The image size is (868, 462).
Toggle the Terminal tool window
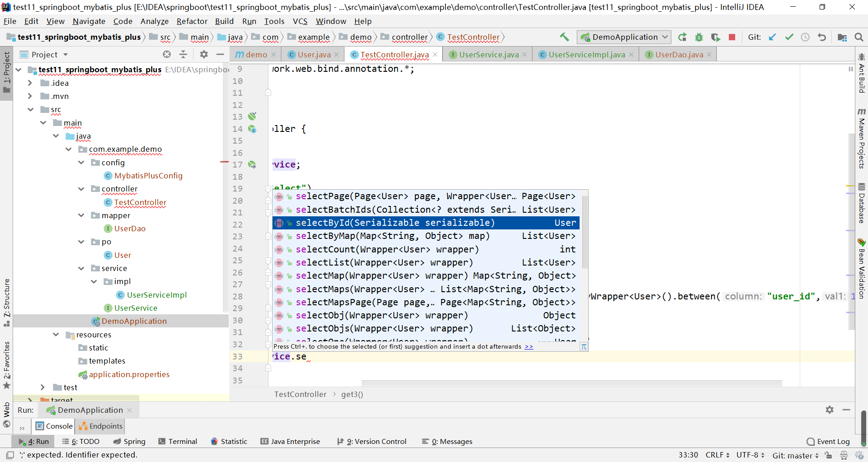pos(178,441)
